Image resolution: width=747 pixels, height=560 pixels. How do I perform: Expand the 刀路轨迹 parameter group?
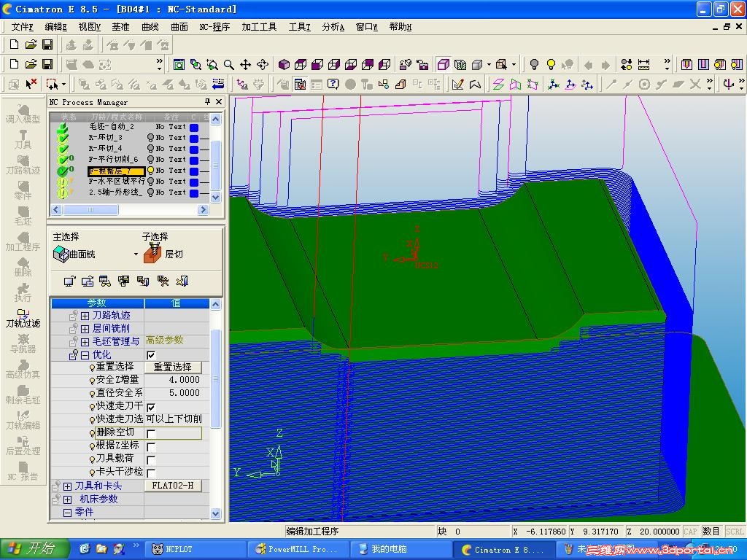(x=85, y=316)
